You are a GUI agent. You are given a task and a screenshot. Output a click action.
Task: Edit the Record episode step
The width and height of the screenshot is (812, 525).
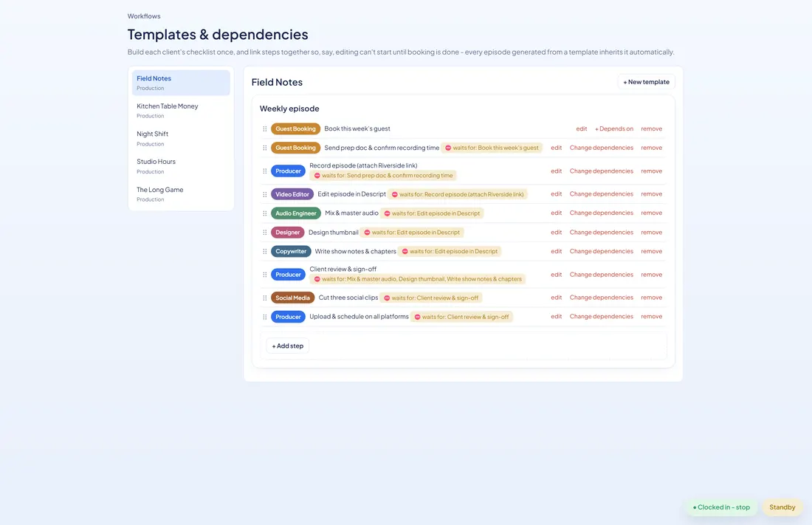556,171
